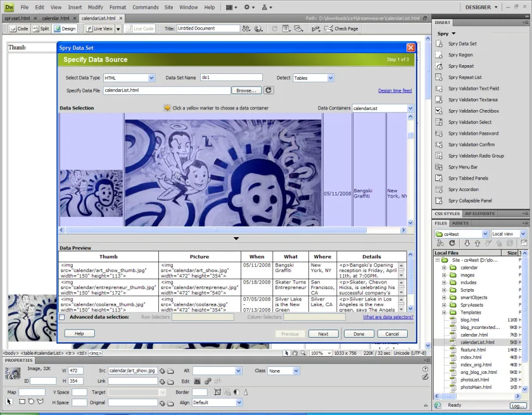Expand the SpryAssets folder in Files
532x415 pixels.
(444, 305)
